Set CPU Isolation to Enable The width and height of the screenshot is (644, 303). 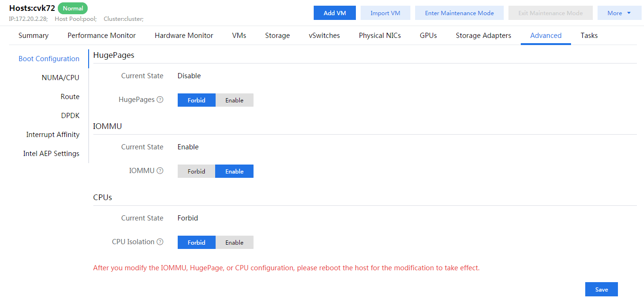coord(234,242)
